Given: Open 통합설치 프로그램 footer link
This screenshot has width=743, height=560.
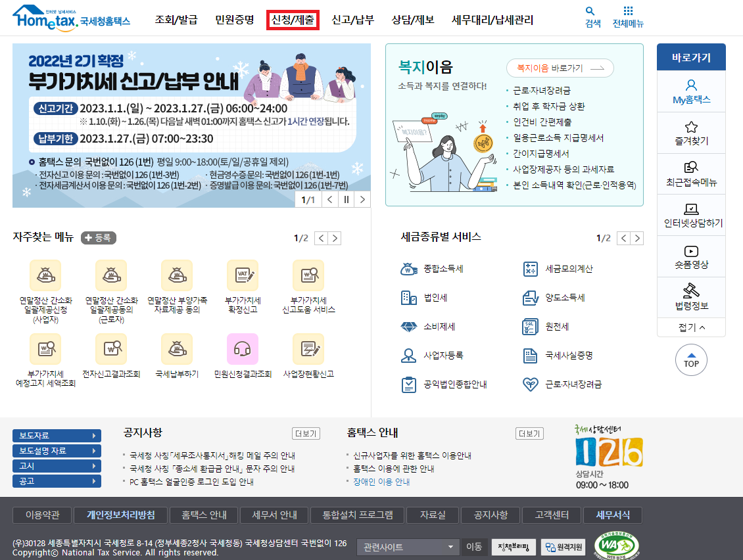Looking at the screenshot, I should click(x=358, y=515).
